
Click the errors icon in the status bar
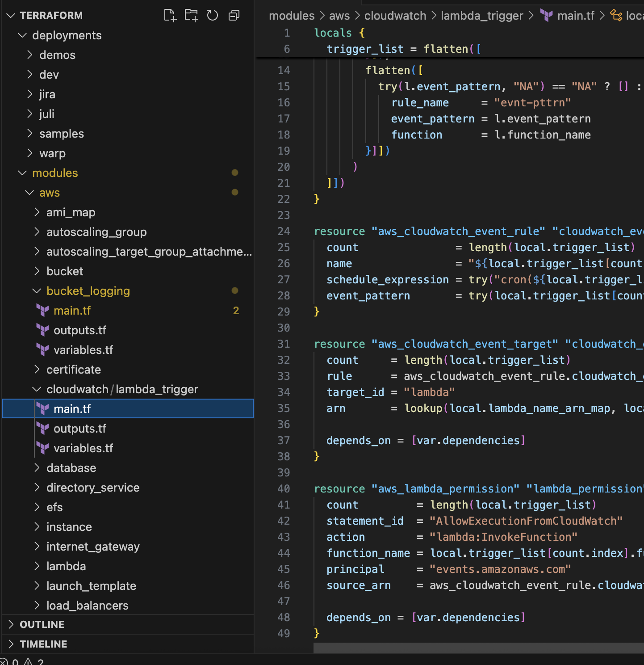(4, 662)
